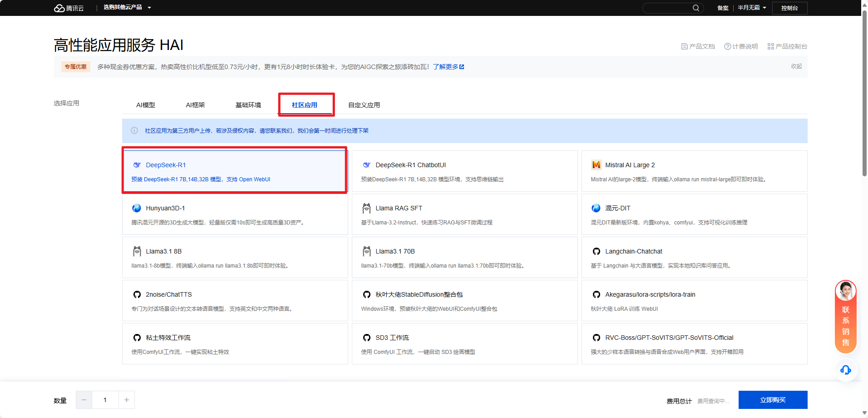Click the Akegarasu/lora-scripts/lora-train title text
Viewport: 868px width, 418px height.
[650, 294]
